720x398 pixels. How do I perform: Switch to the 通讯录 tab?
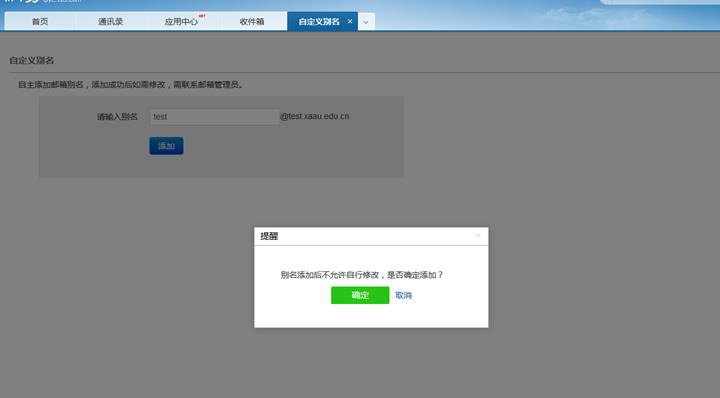click(111, 22)
